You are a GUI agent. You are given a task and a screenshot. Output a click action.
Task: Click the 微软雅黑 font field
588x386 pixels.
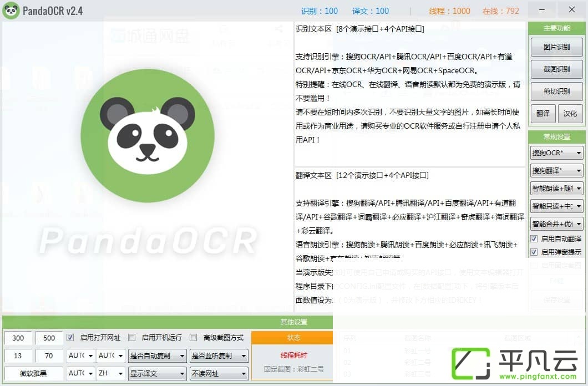[33, 373]
